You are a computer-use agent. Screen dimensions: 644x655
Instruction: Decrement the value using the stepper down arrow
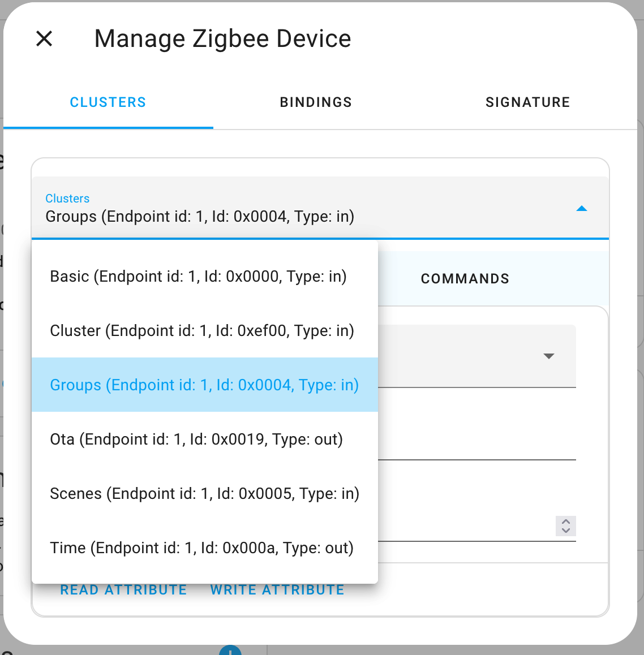click(x=564, y=530)
